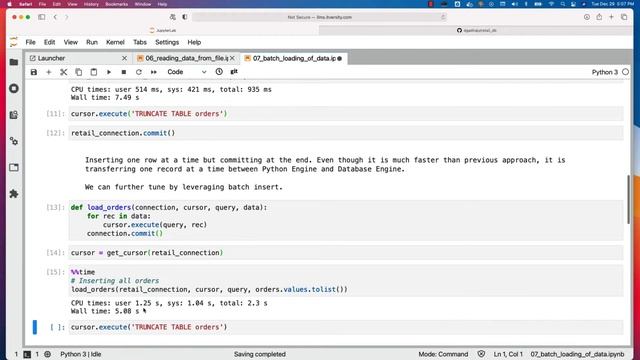
Task: Restart the kernel icon
Action: click(139, 72)
